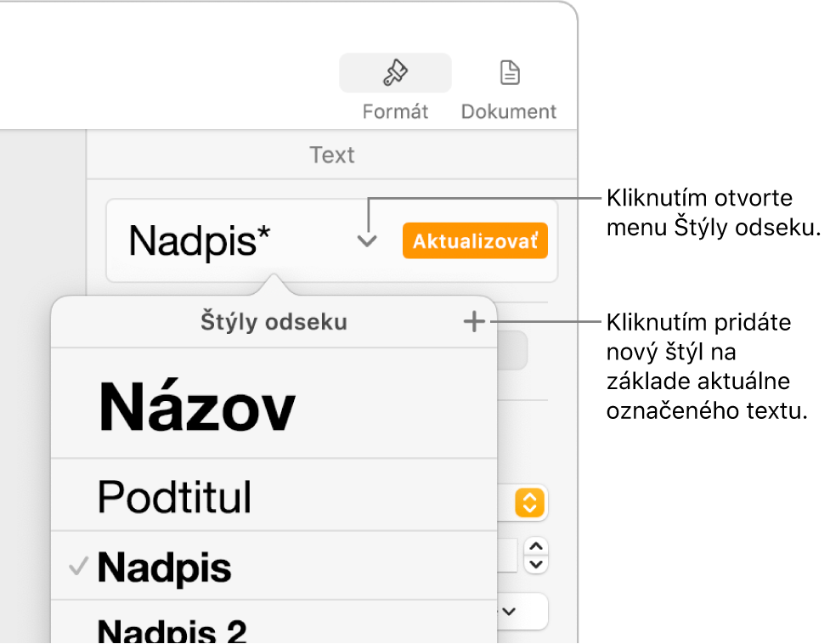
Task: Open the Formát sidebar paintbrush button
Action: pos(395,73)
